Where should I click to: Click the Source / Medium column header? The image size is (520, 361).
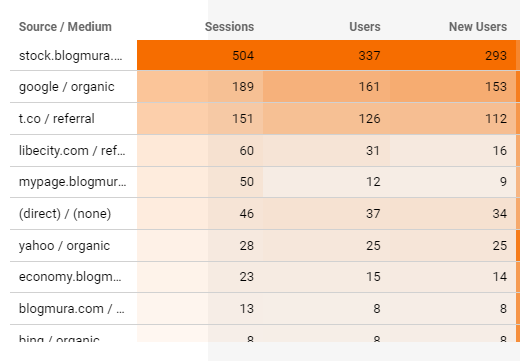point(65,27)
